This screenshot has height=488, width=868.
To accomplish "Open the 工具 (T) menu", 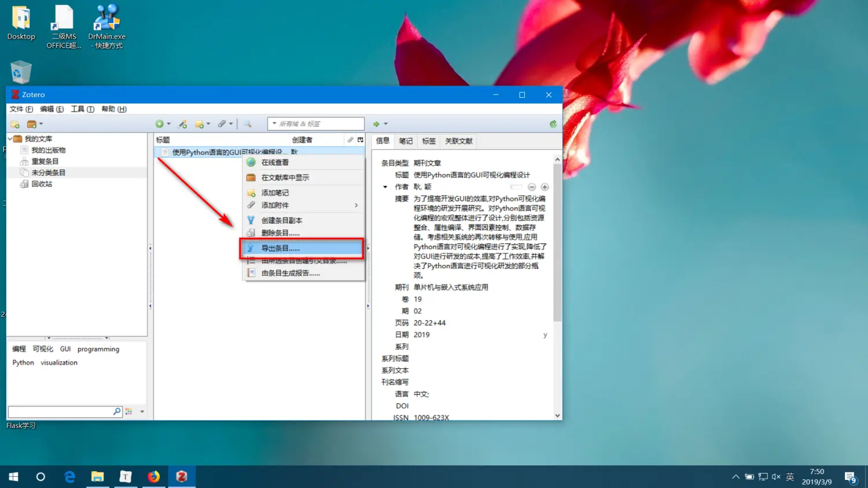I will click(x=82, y=109).
